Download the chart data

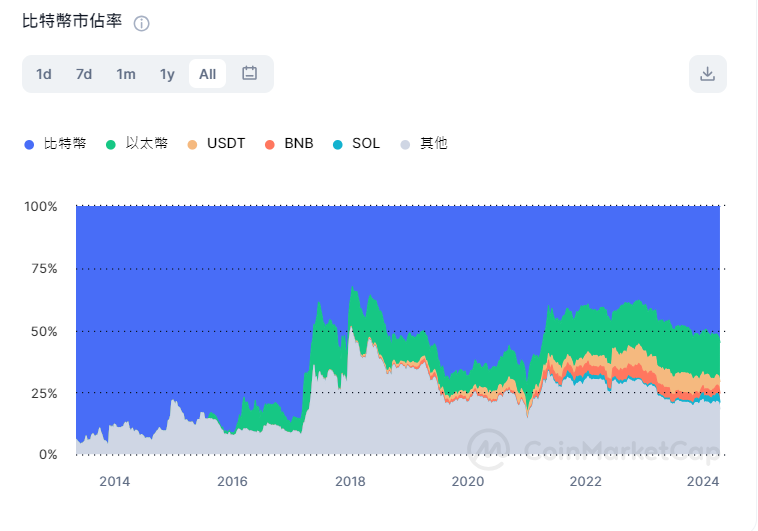[x=707, y=74]
